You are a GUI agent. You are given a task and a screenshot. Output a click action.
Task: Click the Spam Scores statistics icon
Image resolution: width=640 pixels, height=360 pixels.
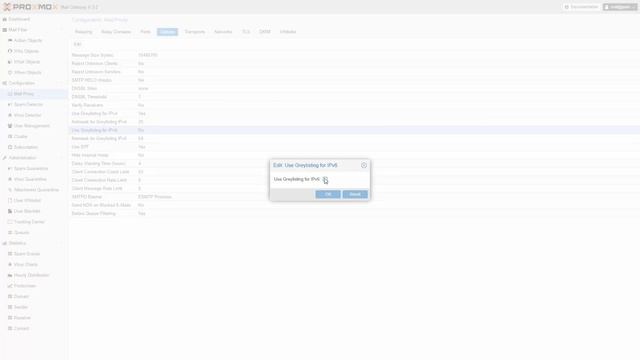(x=10, y=254)
